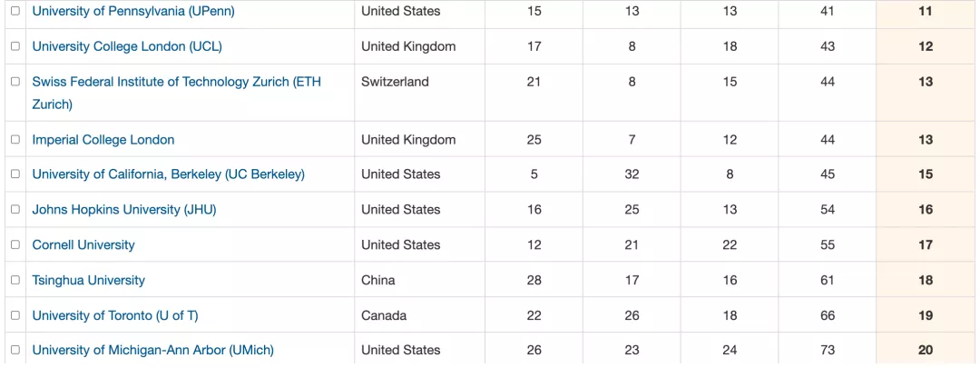Tick the University of Michigan-Ann Arbor checkbox

[15, 350]
